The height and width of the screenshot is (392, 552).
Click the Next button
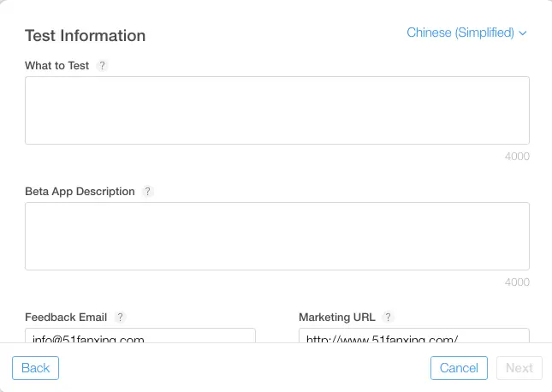(x=519, y=368)
